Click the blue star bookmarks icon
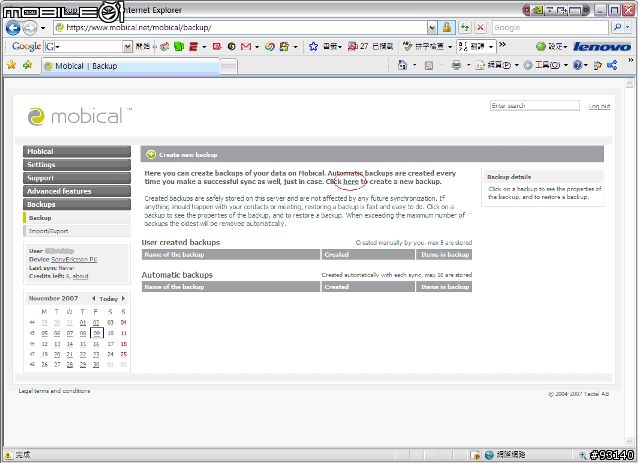This screenshot has height=463, width=638. coord(313,46)
